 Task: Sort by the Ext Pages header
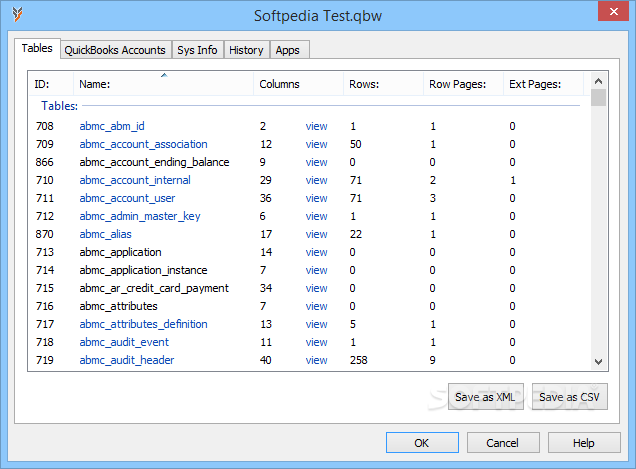click(543, 84)
